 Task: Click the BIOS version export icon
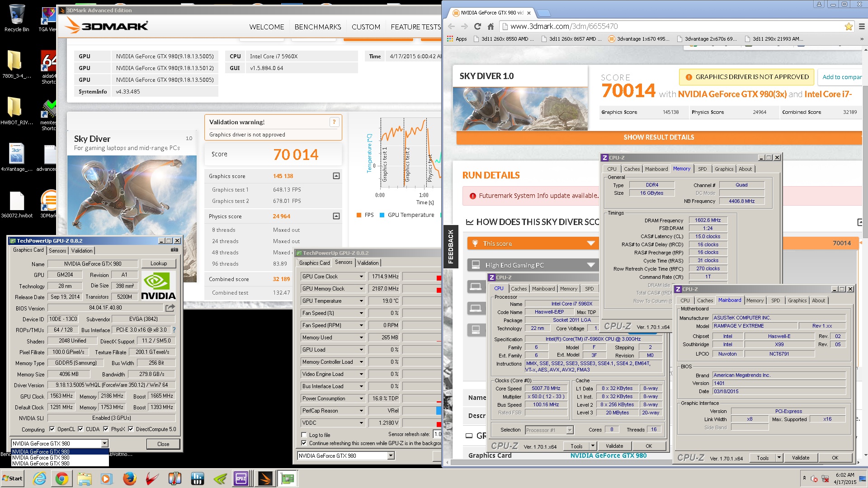pyautogui.click(x=170, y=308)
